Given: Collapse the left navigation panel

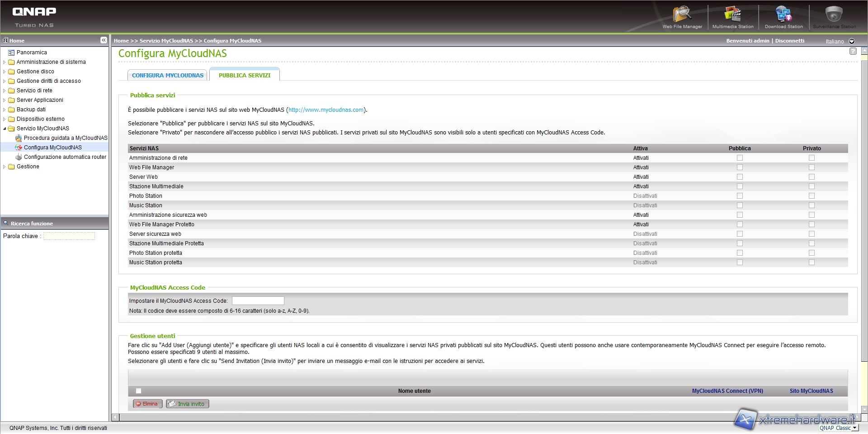Looking at the screenshot, I should pos(104,40).
